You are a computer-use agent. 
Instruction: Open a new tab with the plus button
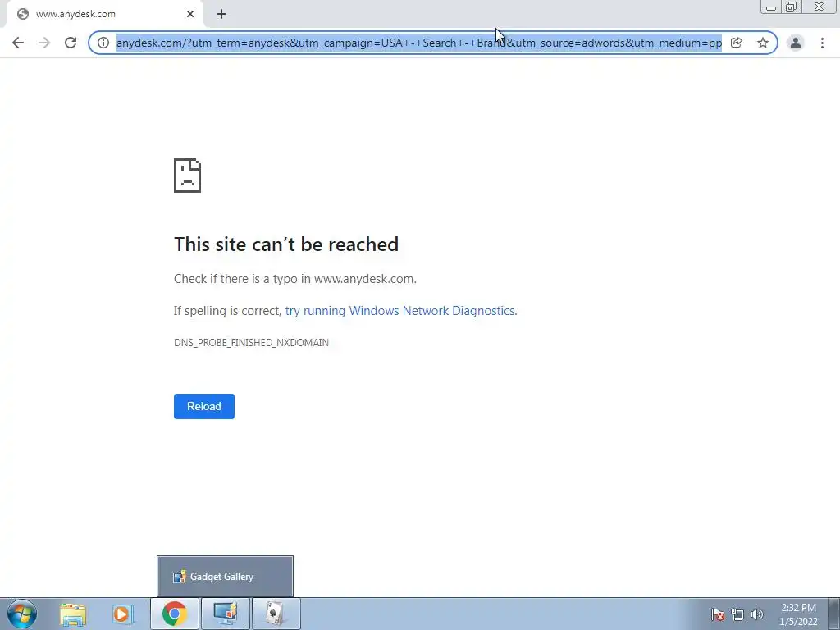coord(221,14)
